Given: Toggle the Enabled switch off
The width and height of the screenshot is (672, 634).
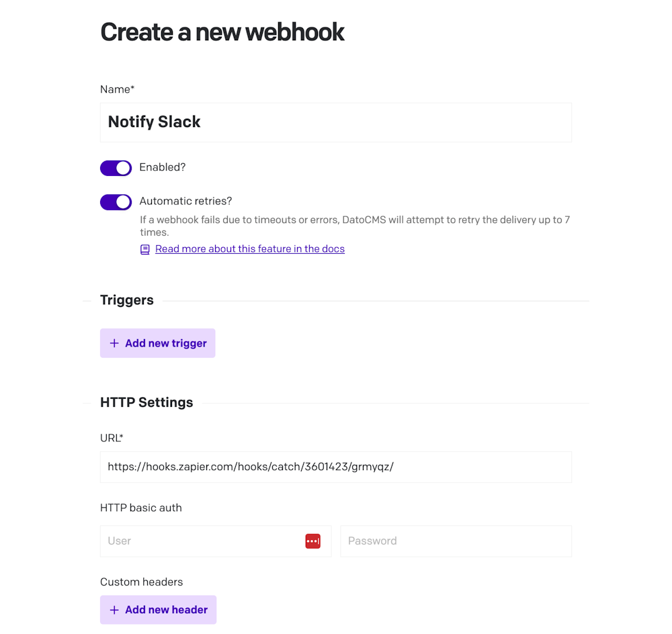Looking at the screenshot, I should [116, 168].
